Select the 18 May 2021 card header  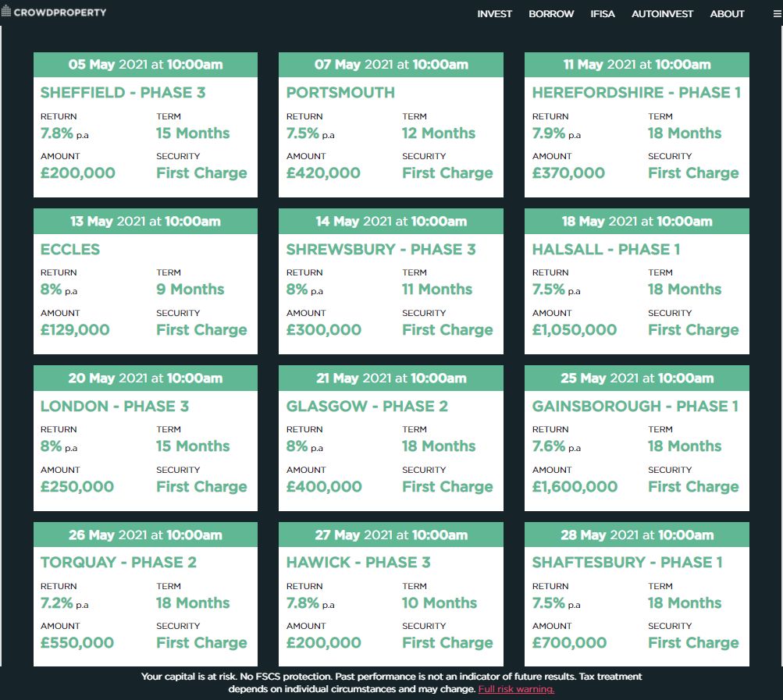(x=637, y=221)
